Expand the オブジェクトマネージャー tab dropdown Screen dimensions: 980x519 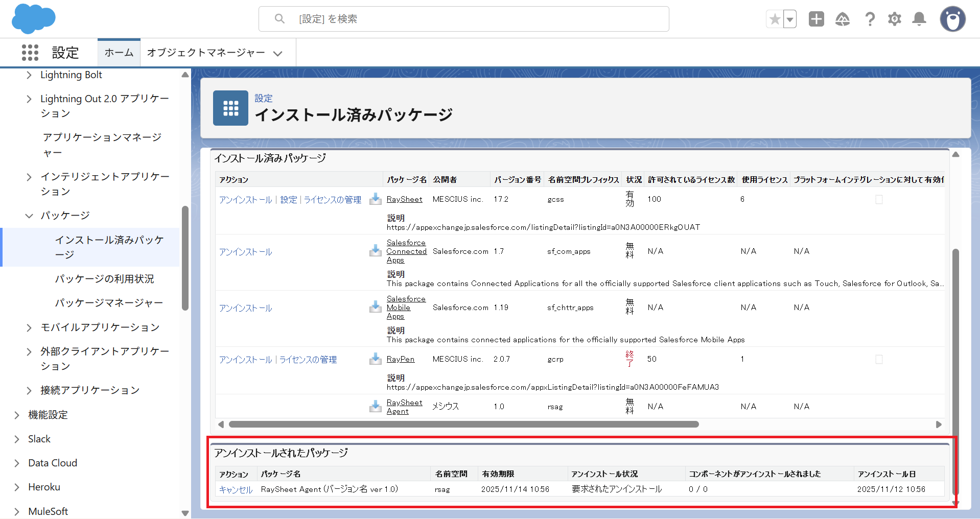pyautogui.click(x=278, y=53)
